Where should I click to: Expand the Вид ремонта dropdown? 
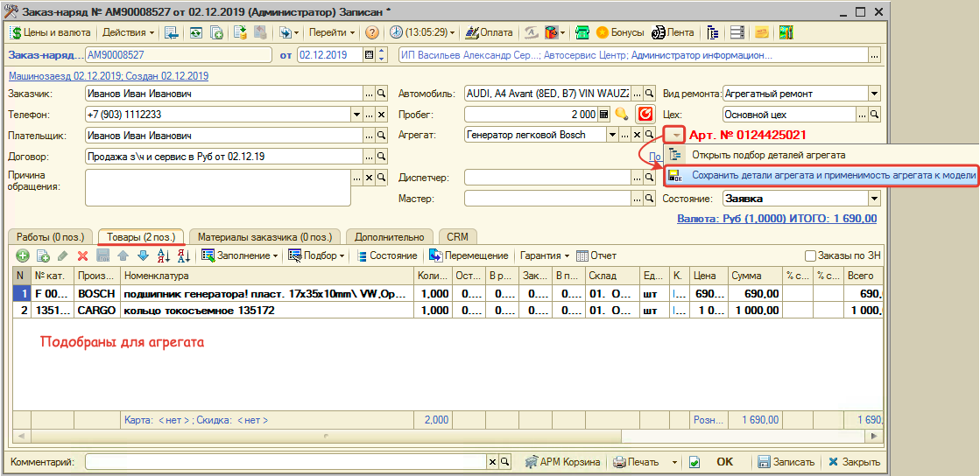874,94
